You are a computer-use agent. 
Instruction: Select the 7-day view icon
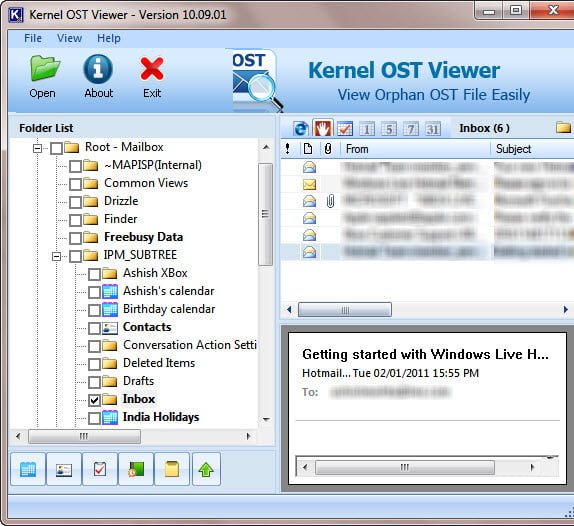click(411, 128)
